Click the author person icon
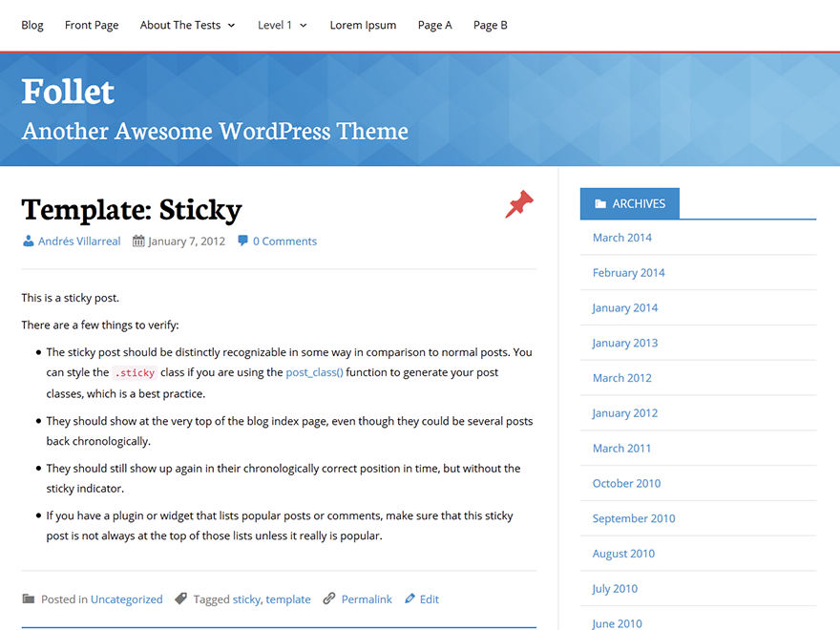Viewport: 840px width, 630px height. (x=29, y=241)
